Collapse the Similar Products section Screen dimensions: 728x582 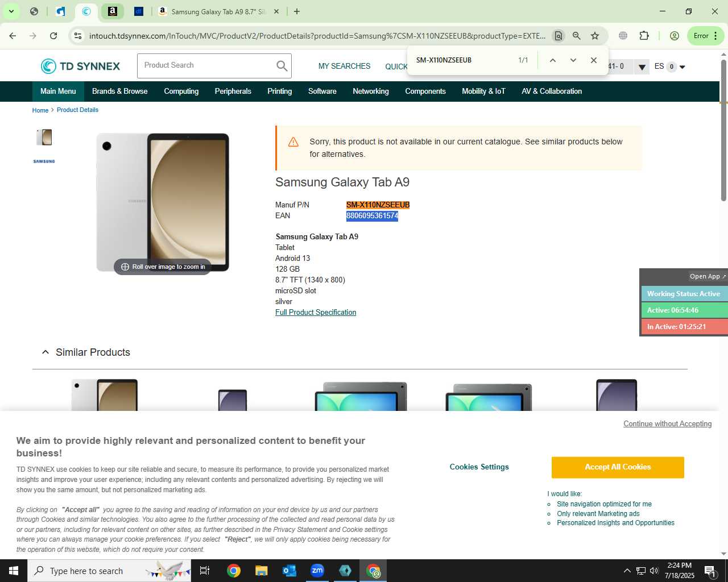(x=45, y=352)
